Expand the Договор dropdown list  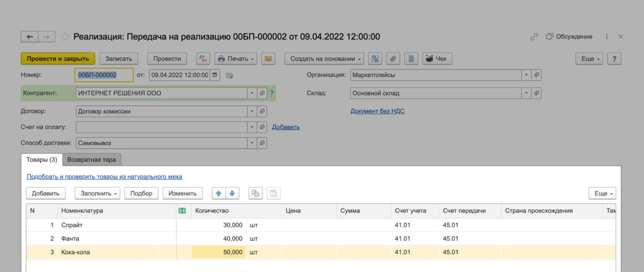tap(252, 111)
